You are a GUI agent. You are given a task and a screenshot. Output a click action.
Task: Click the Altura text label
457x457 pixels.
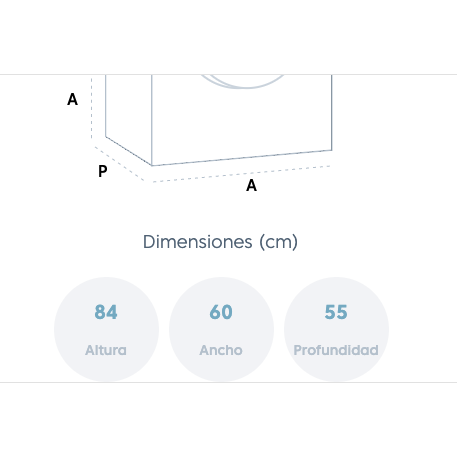pos(106,350)
